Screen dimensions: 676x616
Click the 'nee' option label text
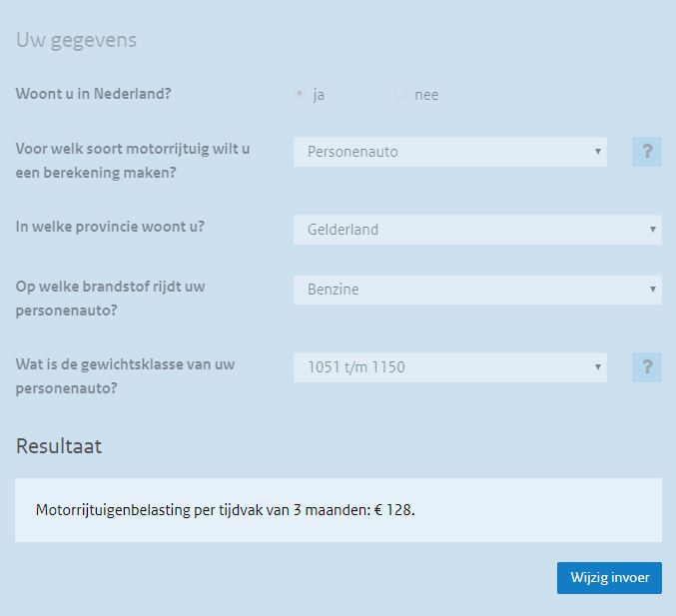[x=426, y=95]
